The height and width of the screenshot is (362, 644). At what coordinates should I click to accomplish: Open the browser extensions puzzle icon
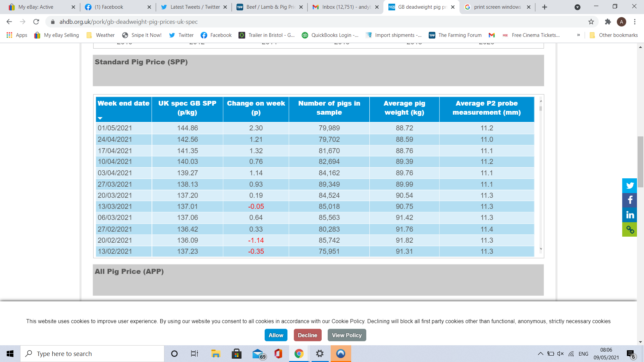click(608, 22)
